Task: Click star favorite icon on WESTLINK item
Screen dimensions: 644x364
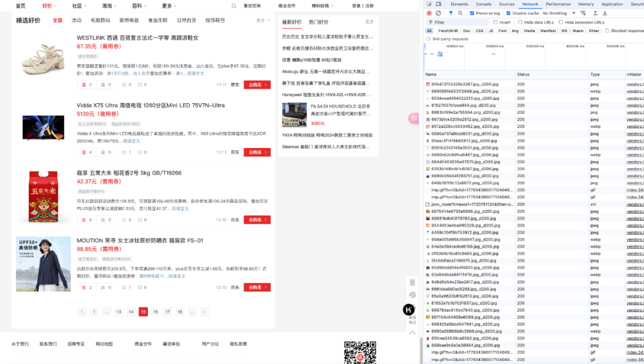Action: 124,85
